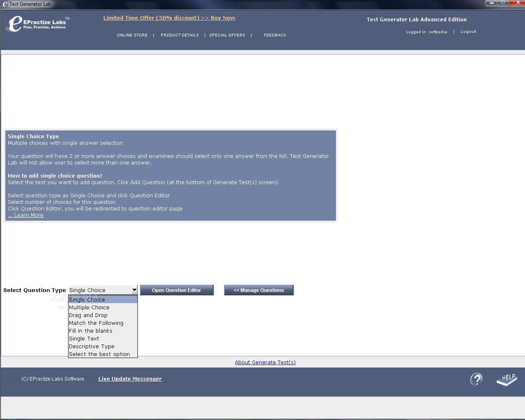Click the Test Generator Lab Advanced Edition title

417,20
